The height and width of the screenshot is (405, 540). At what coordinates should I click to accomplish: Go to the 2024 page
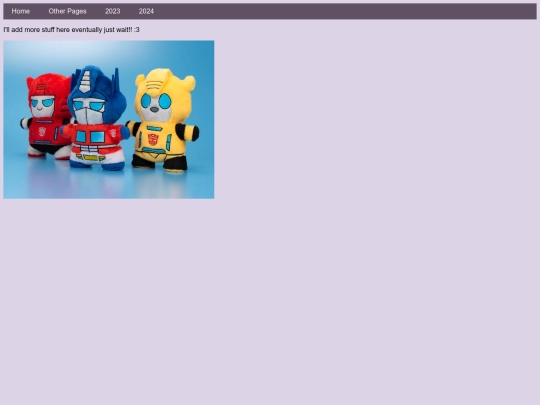146,11
